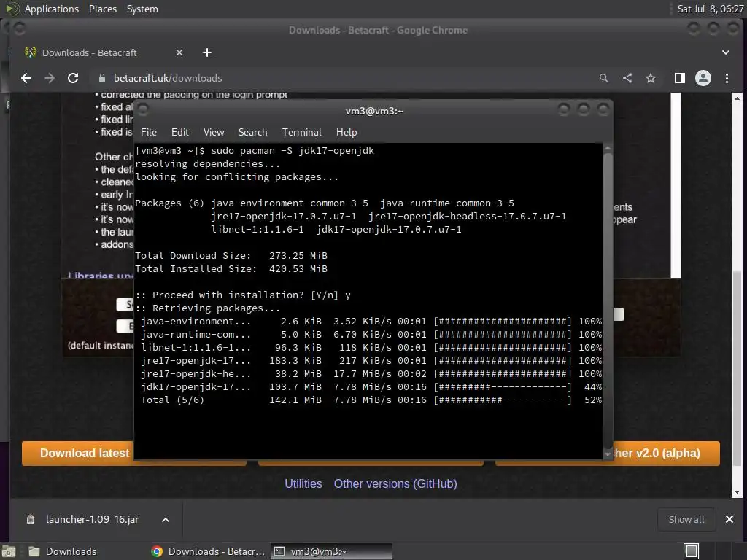This screenshot has height=560, width=747.
Task: Open the terminal Search menu
Action: tap(252, 133)
